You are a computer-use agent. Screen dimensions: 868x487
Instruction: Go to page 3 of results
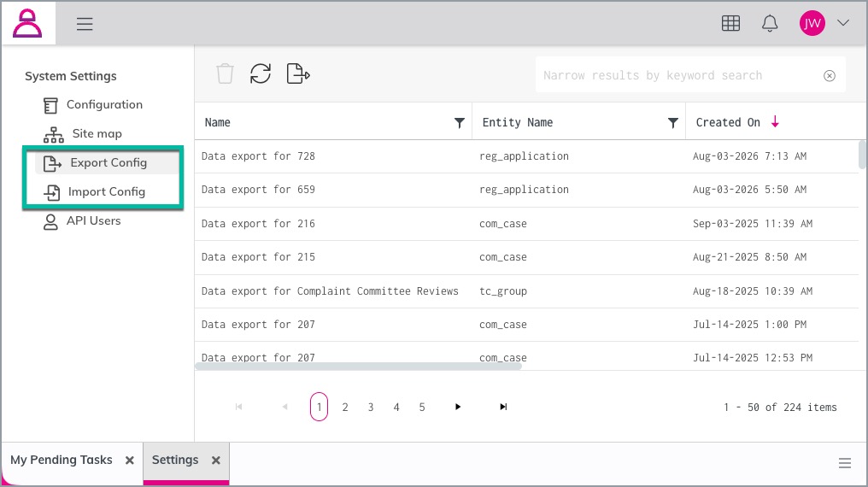click(370, 408)
